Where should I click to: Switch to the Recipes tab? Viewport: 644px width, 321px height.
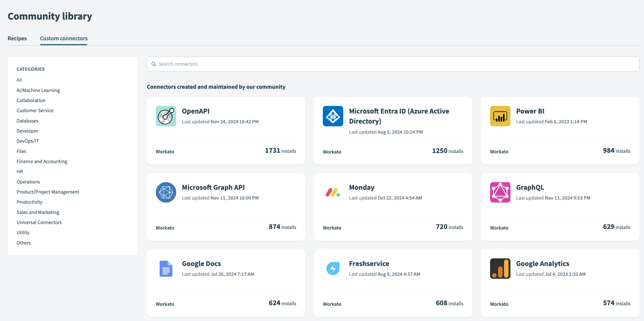pyautogui.click(x=17, y=38)
